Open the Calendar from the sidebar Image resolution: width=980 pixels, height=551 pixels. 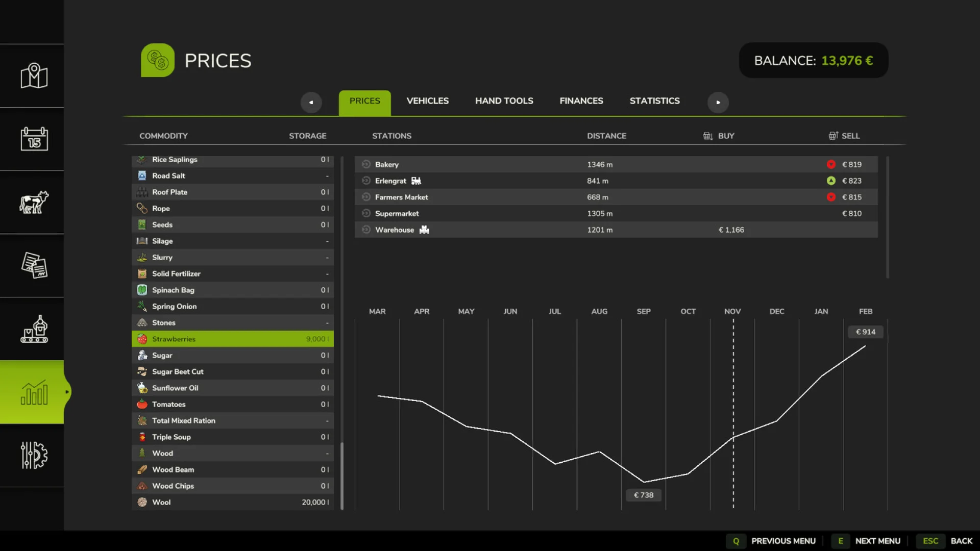pos(32,139)
